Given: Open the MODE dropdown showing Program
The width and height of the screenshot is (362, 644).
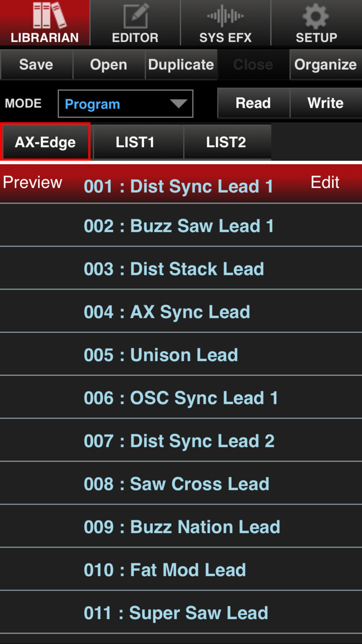Looking at the screenshot, I should [125, 104].
